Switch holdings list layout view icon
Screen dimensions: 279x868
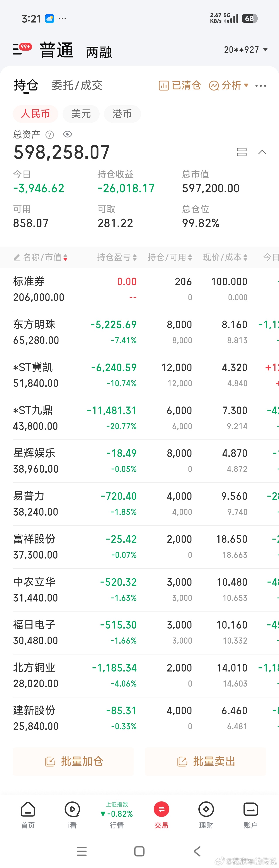tap(242, 152)
